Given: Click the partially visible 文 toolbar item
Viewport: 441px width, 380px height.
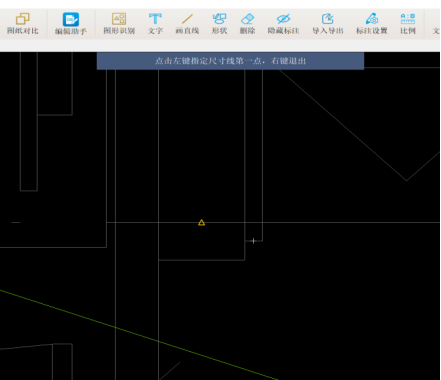Looking at the screenshot, I should [436, 30].
